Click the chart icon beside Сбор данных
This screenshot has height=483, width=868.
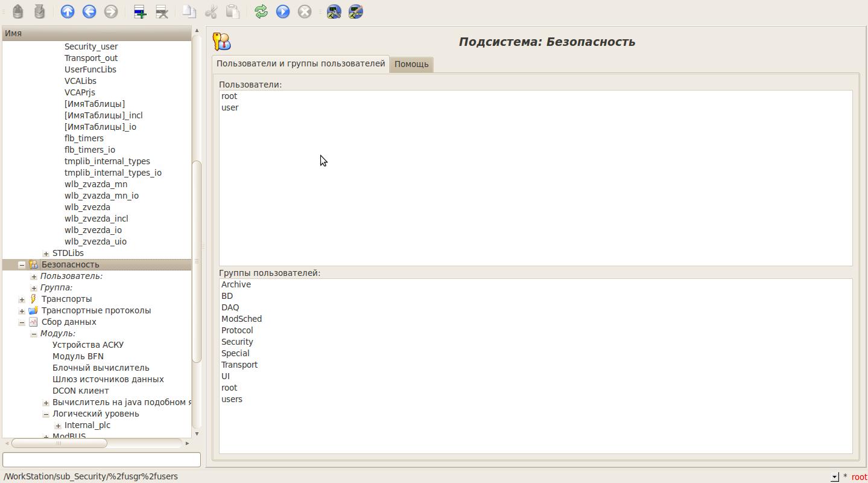click(33, 322)
